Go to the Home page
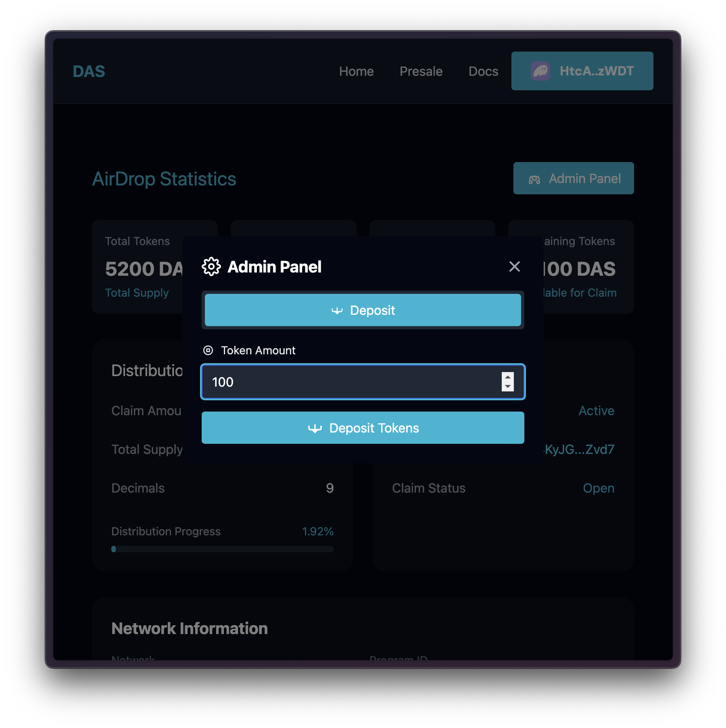The width and height of the screenshot is (726, 728). point(356,71)
